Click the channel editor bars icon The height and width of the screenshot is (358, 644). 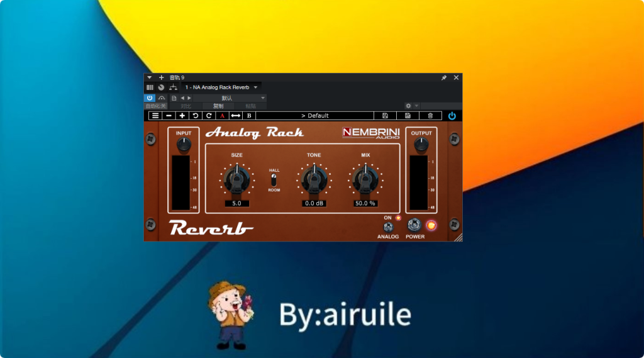click(x=150, y=87)
